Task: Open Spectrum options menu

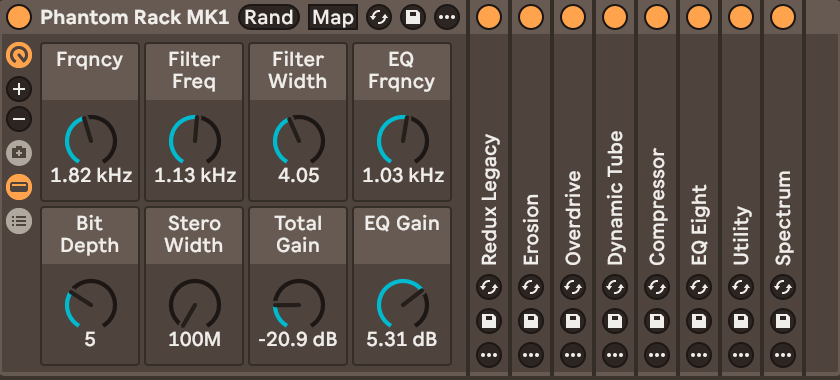Action: pos(783,355)
